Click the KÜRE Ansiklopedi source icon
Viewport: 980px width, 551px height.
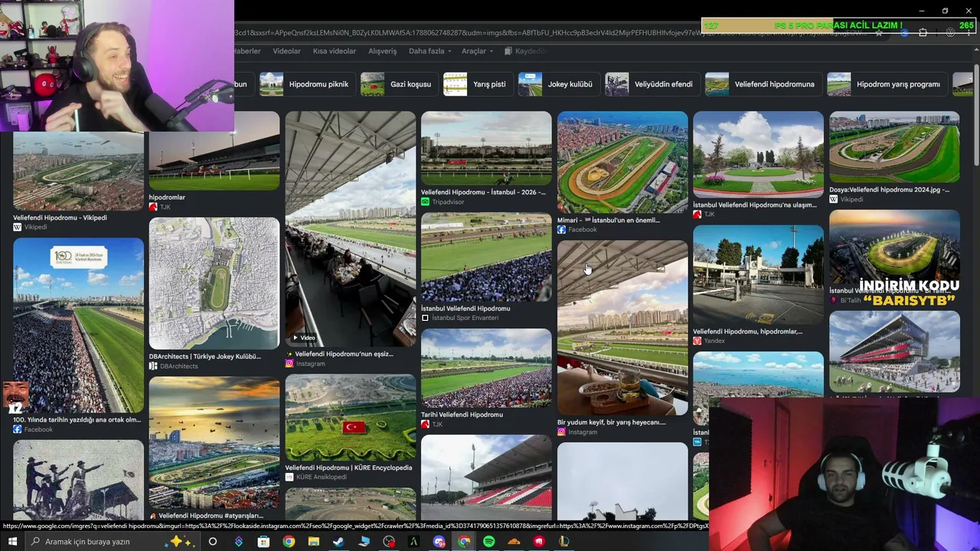[289, 477]
